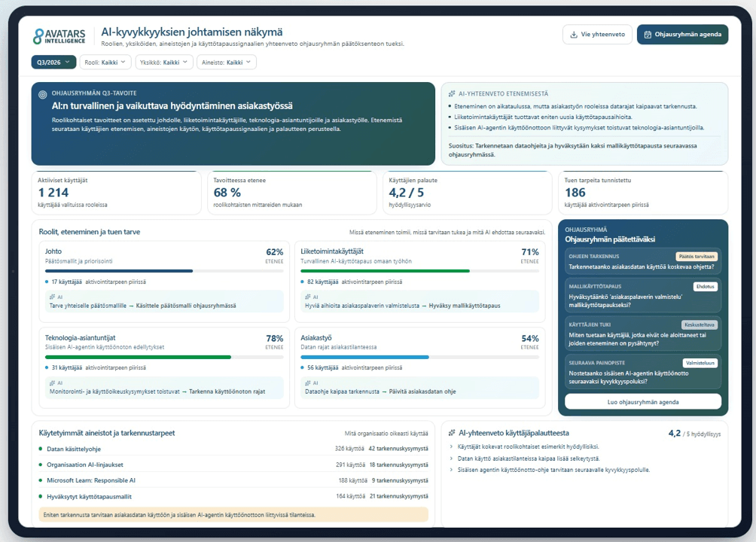Open the Q3/2026 period dropdown

tap(53, 62)
